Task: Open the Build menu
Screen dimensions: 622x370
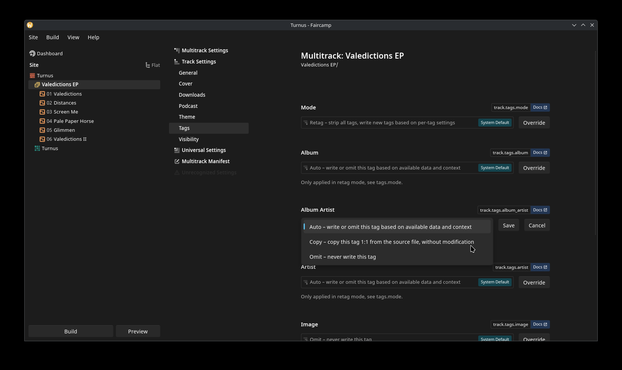Action: click(x=52, y=37)
